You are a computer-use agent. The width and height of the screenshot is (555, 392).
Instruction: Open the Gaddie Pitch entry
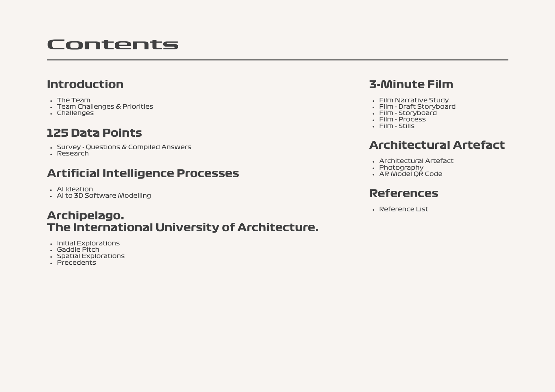78,250
